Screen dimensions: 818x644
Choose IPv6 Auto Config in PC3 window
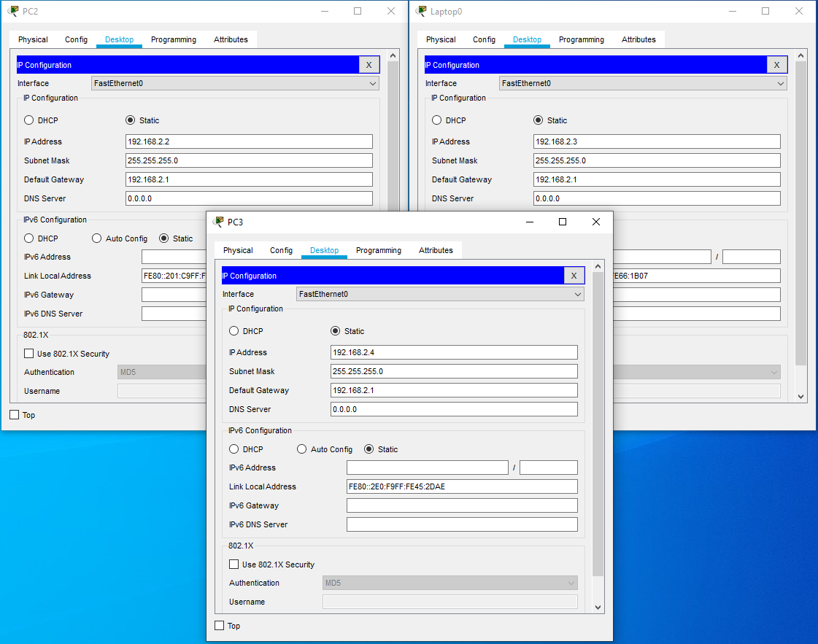click(x=301, y=449)
